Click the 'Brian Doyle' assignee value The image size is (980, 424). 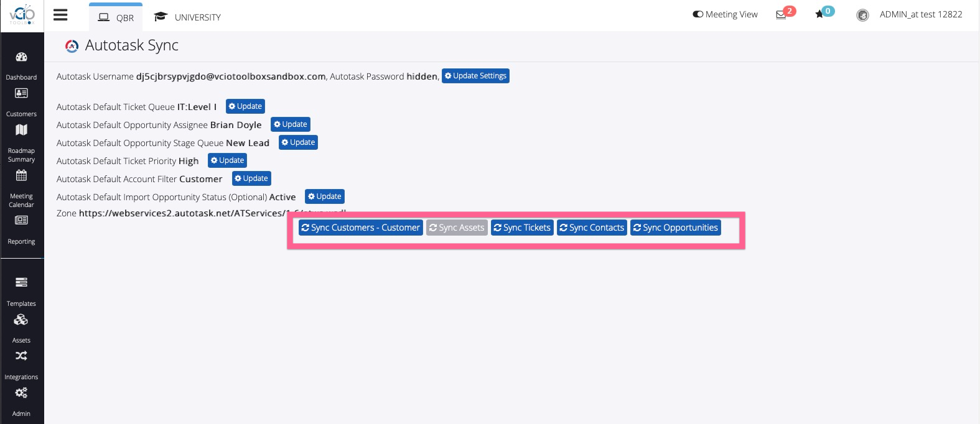[236, 125]
